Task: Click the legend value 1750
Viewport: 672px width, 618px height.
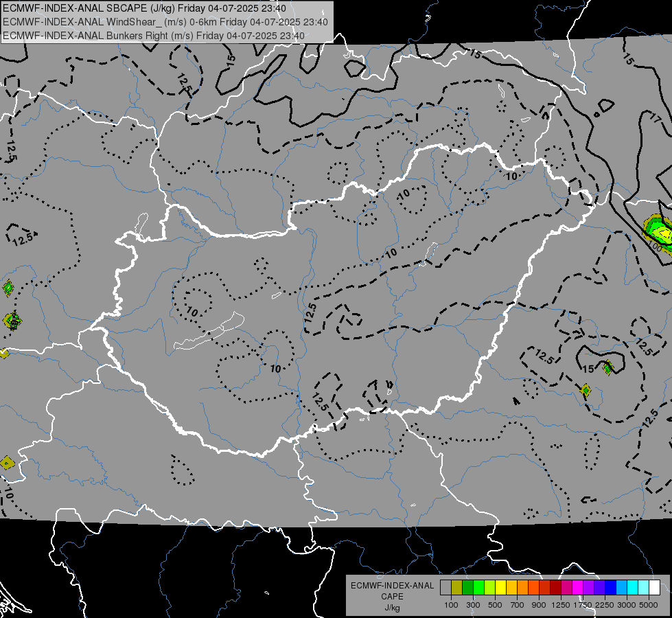Action: pyautogui.click(x=583, y=605)
